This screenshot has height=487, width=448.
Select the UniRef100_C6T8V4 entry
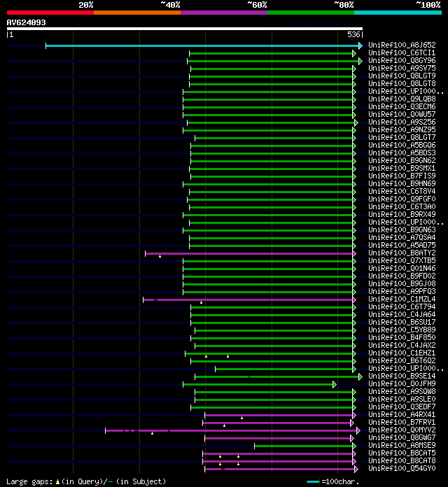[402, 191]
